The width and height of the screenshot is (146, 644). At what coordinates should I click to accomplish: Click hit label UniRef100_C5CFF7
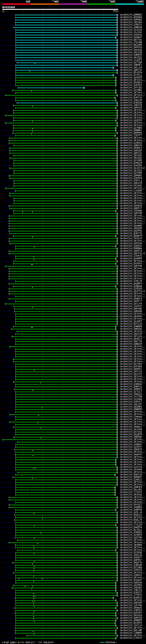point(131,135)
